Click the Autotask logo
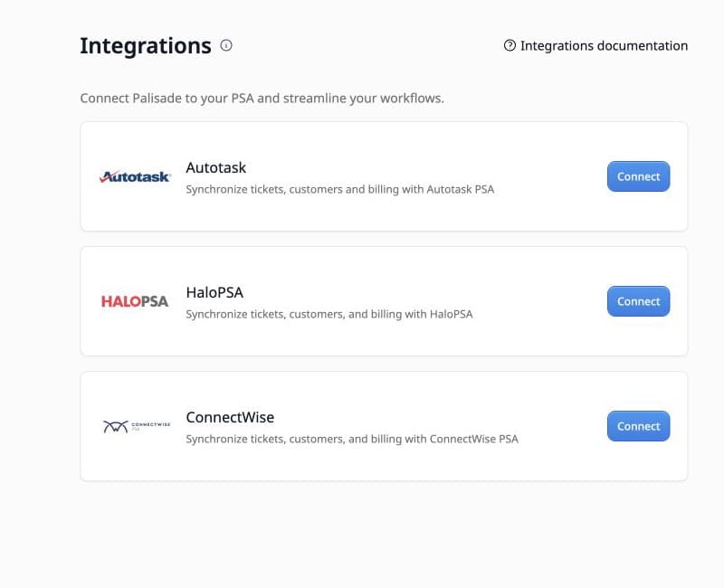Image resolution: width=724 pixels, height=588 pixels. pyautogui.click(x=135, y=176)
